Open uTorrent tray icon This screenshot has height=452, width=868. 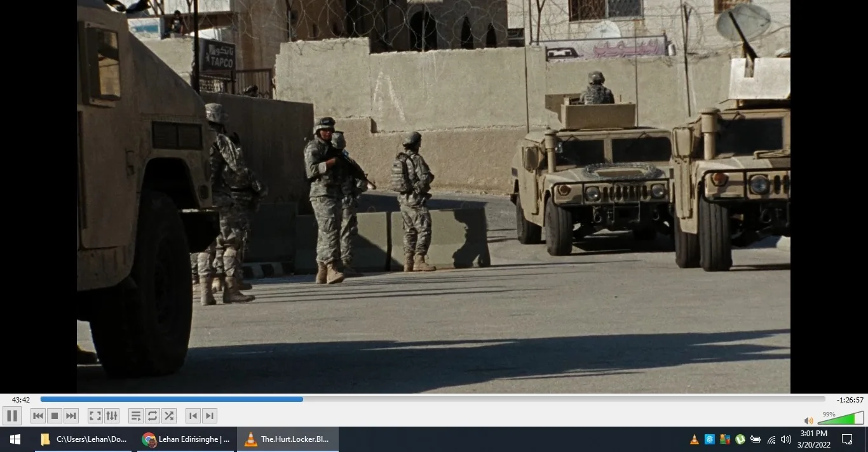click(x=740, y=439)
